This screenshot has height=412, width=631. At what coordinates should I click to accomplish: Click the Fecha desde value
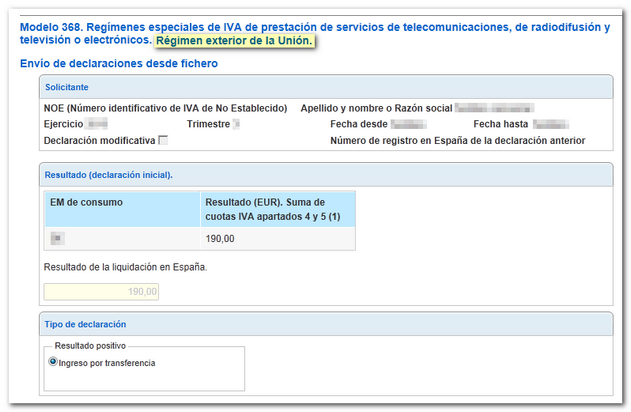(408, 124)
